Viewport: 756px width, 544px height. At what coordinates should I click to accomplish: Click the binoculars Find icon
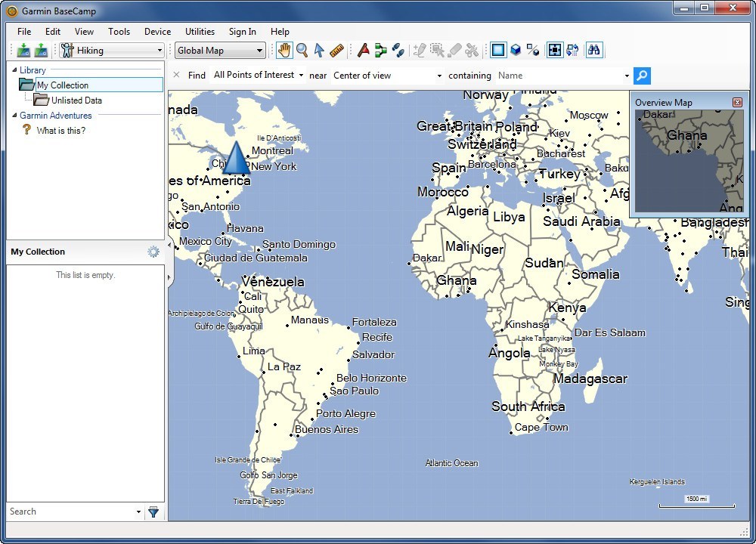coord(594,50)
